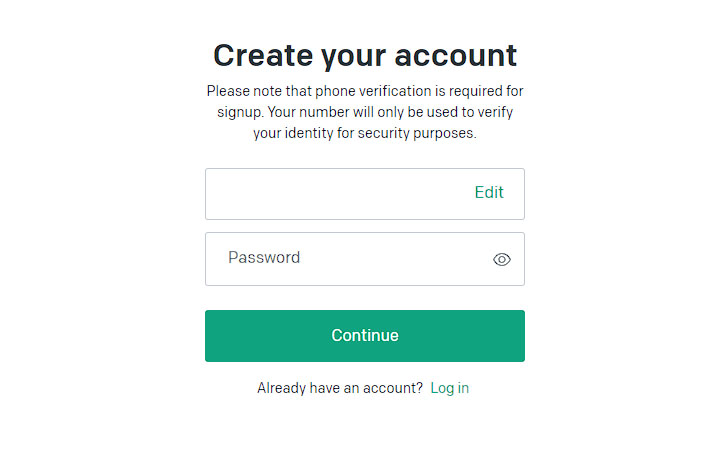Click the green Continue button
The image size is (717, 450).
coord(364,336)
